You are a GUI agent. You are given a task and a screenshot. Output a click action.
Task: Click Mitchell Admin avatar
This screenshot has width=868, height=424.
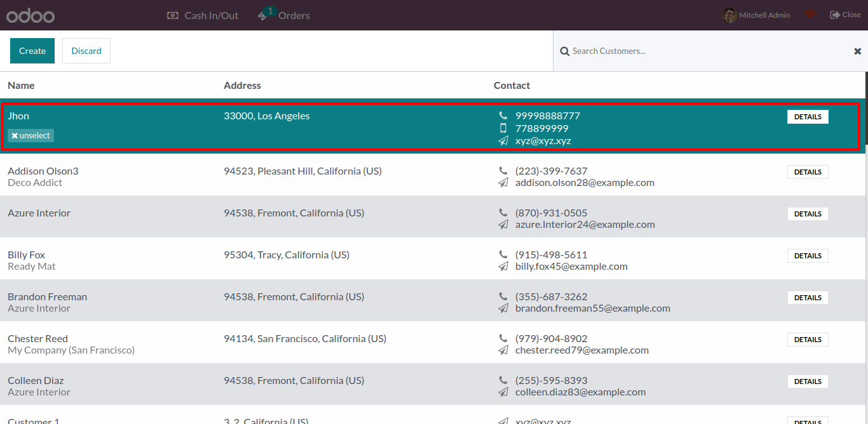tap(729, 15)
